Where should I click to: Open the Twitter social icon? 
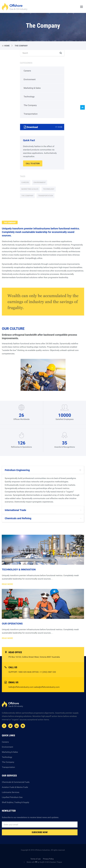click(x=10, y=726)
